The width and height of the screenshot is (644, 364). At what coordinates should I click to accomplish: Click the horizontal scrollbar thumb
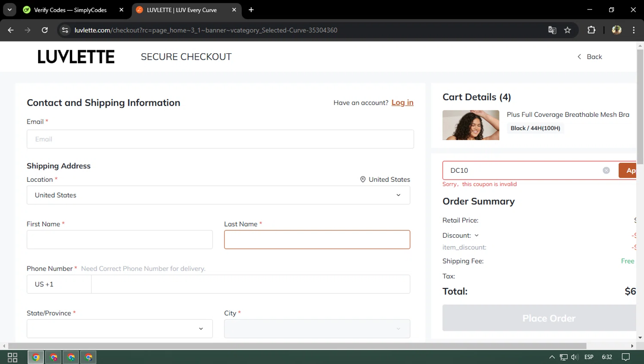[x=297, y=346]
